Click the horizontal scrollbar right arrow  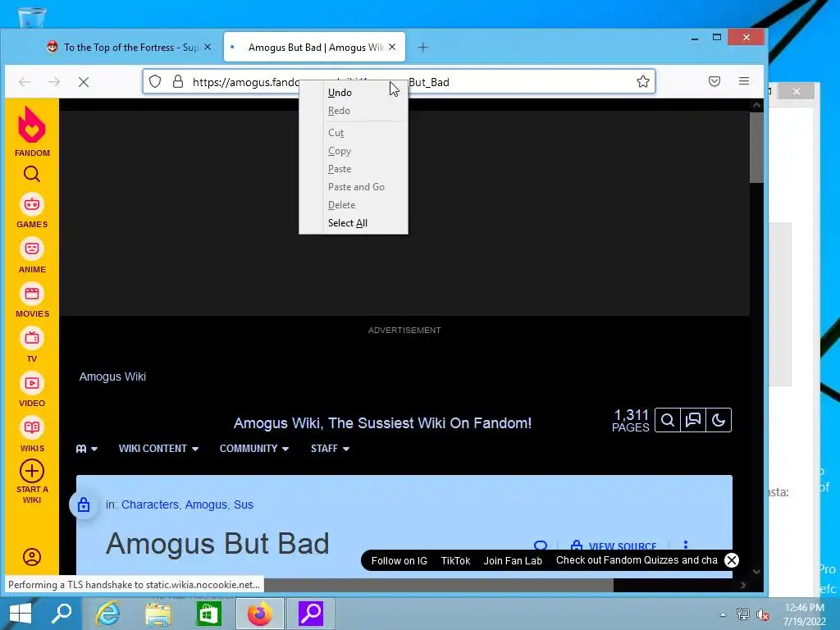pyautogui.click(x=743, y=585)
